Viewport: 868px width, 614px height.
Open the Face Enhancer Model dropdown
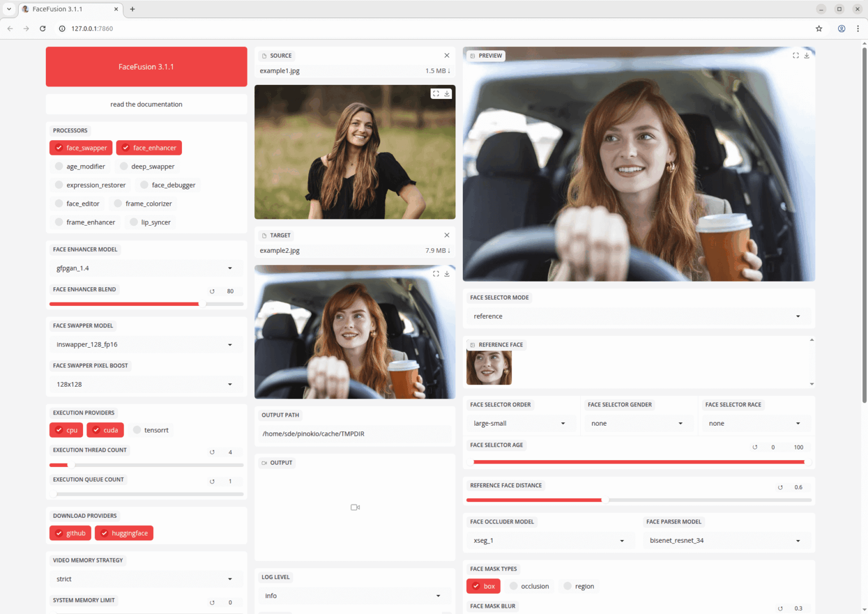146,268
